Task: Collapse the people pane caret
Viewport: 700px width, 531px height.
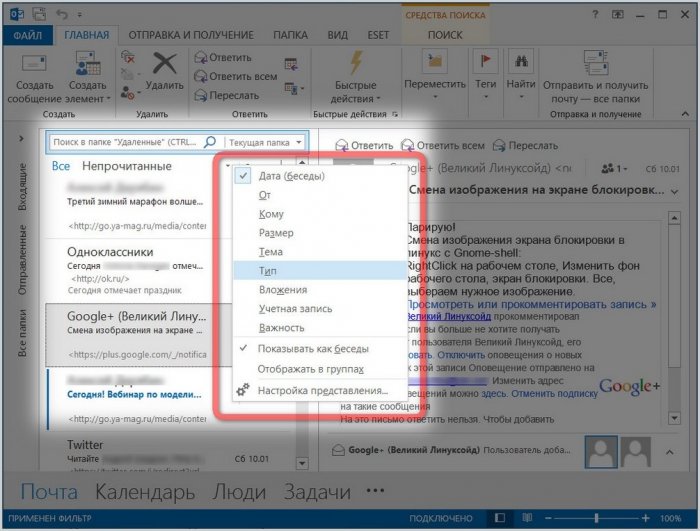Action: pos(670,452)
